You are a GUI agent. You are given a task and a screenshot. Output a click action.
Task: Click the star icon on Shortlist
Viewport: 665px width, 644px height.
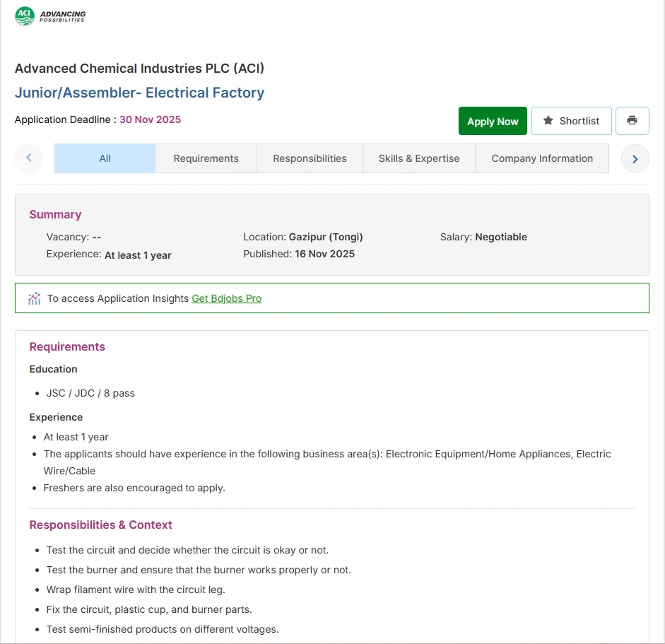[548, 120]
